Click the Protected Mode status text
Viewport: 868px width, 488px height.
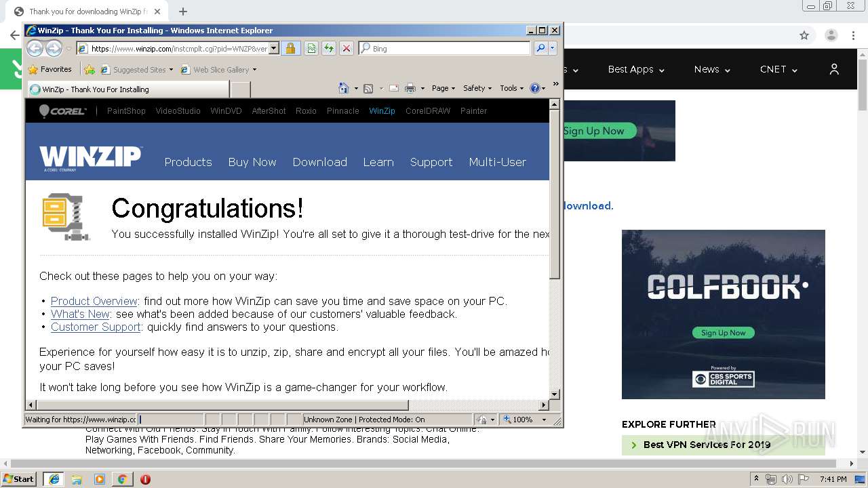(x=364, y=420)
